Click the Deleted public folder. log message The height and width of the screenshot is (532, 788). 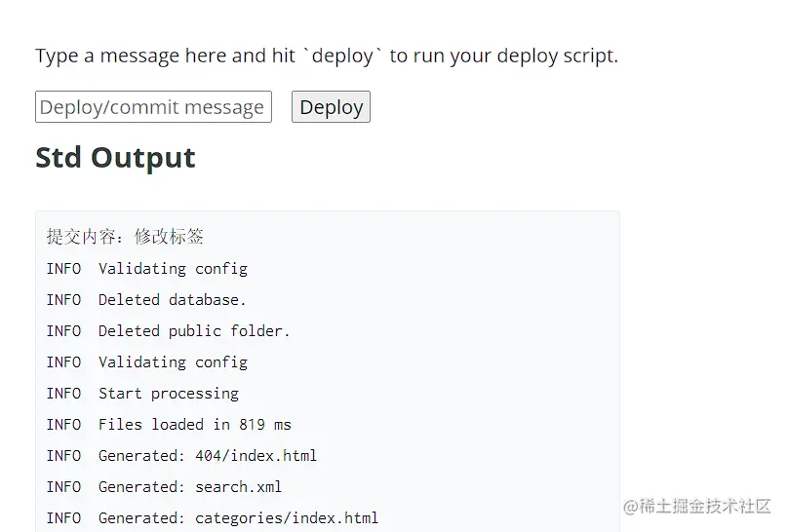194,330
